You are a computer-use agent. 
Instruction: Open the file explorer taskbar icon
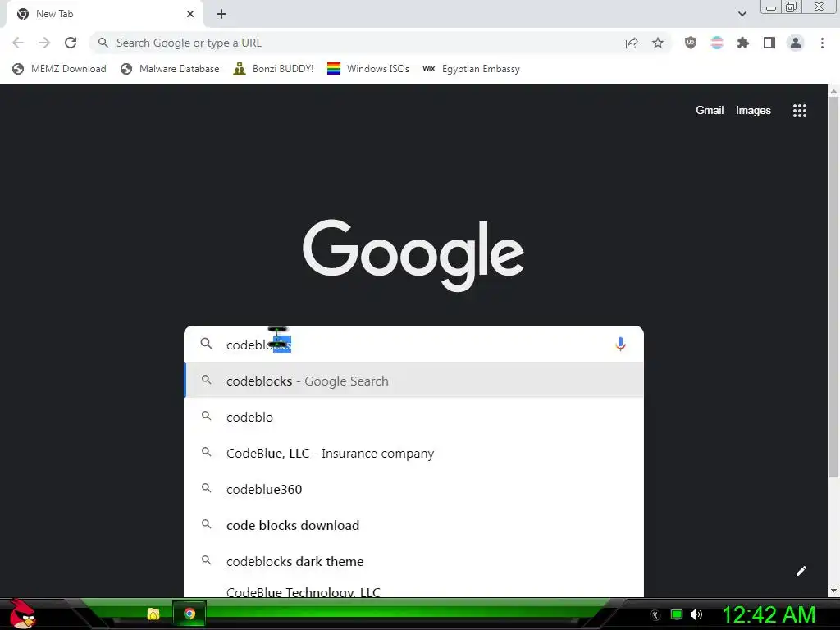point(153,614)
